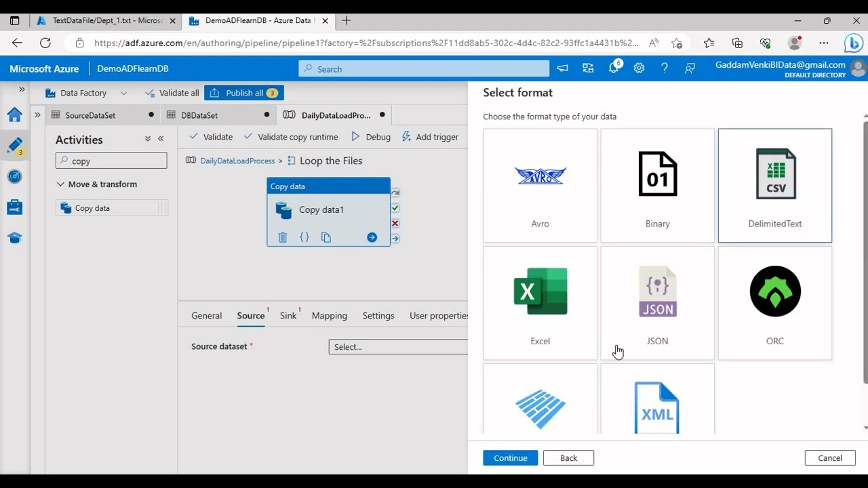Switch to Dept_1.txt browser tab
868x488 pixels.
click(107, 21)
